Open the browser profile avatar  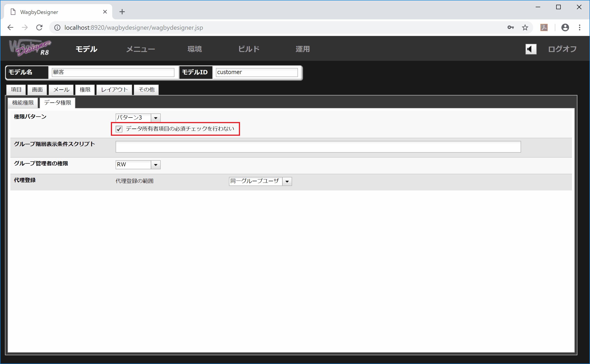(x=565, y=27)
